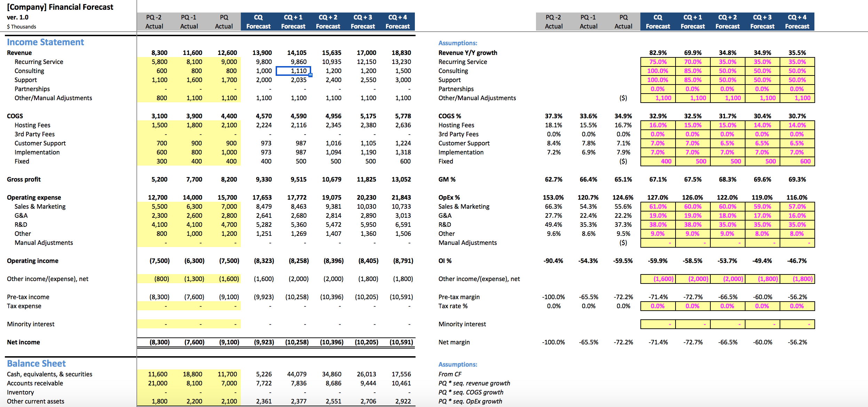The width and height of the screenshot is (868, 407).
Task: Click Sales & Marketing CQ+4 assumption 57.0%
Action: click(x=797, y=207)
